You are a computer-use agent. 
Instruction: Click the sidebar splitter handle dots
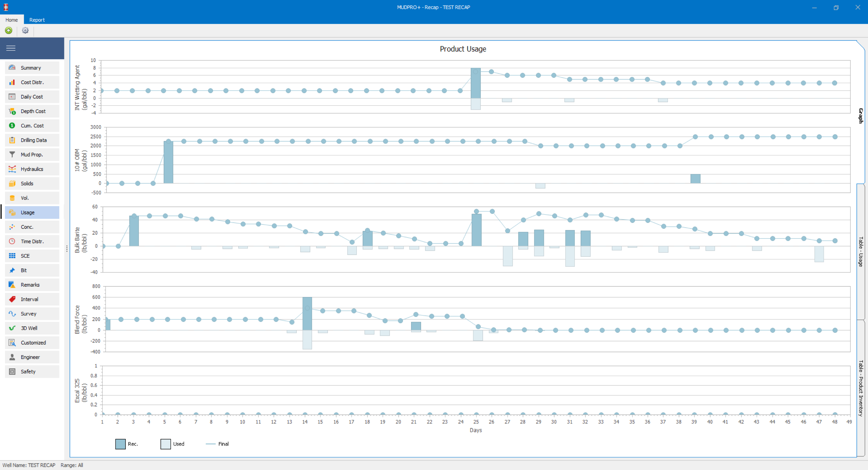coord(67,249)
